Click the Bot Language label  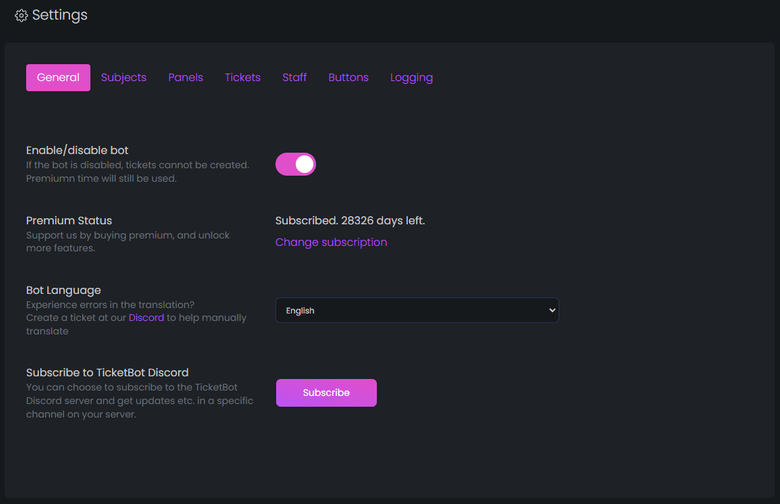pyautogui.click(x=64, y=290)
